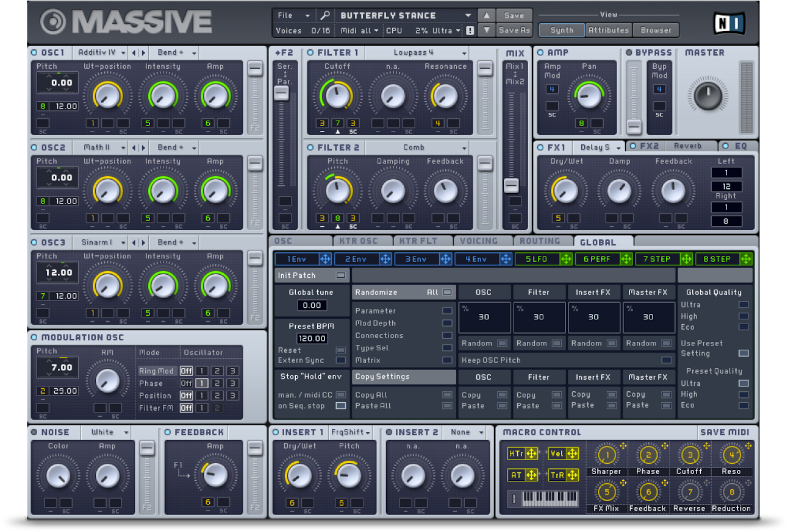Switch to the ROUTING tab
788x532 pixels.
(543, 241)
